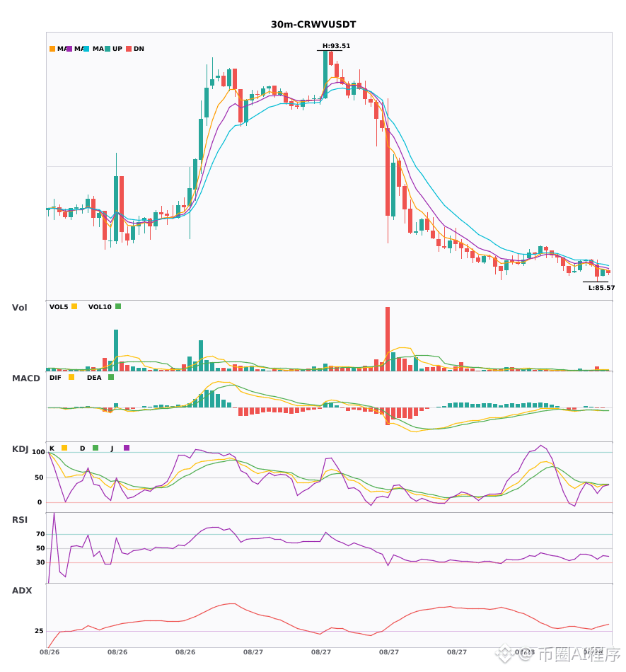
Task: Click the RSI panel label
Action: (x=20, y=520)
